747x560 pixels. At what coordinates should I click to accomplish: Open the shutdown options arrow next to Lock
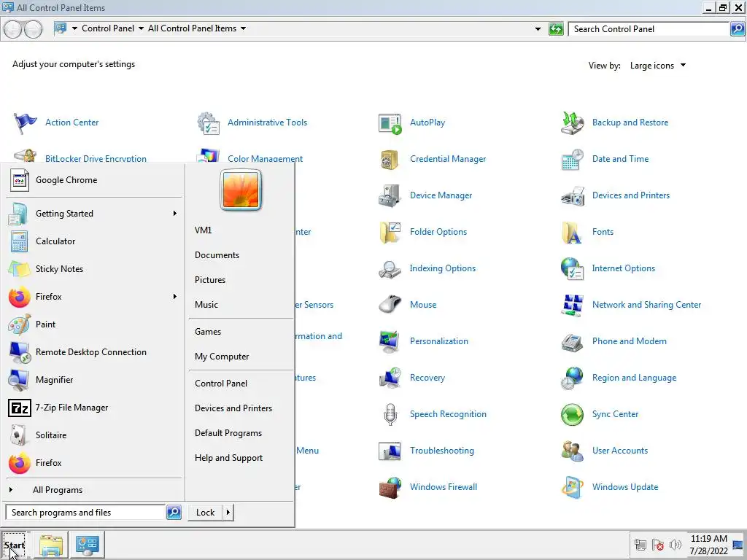[228, 513]
